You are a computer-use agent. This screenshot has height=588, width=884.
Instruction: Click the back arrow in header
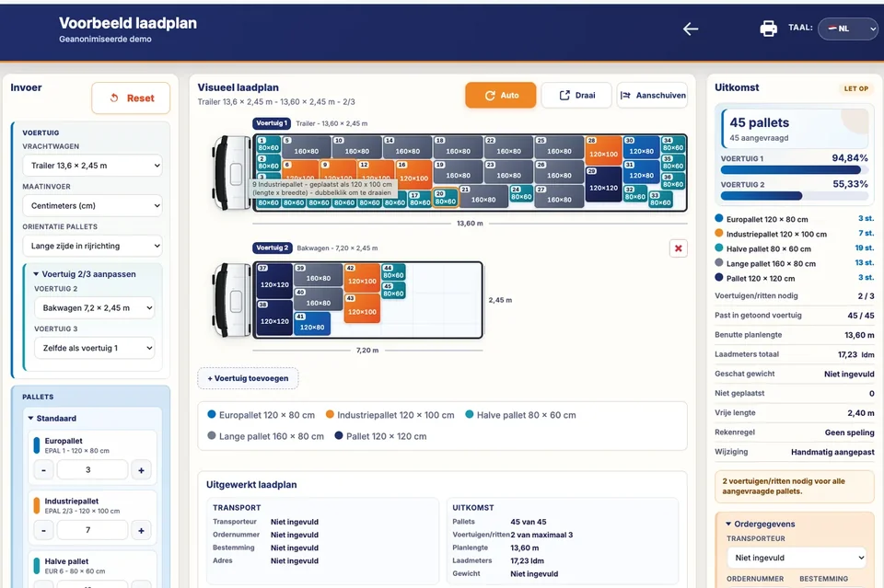(x=690, y=29)
